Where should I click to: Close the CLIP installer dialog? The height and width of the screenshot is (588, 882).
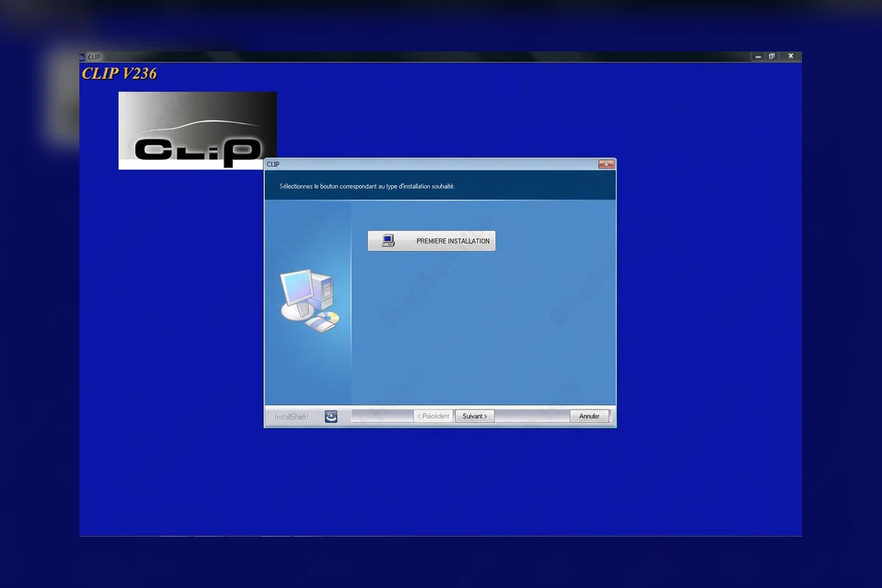pos(606,165)
